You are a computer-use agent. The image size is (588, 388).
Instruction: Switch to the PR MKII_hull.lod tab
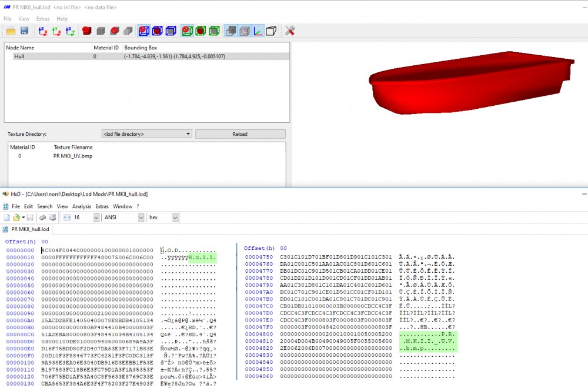coord(26,229)
